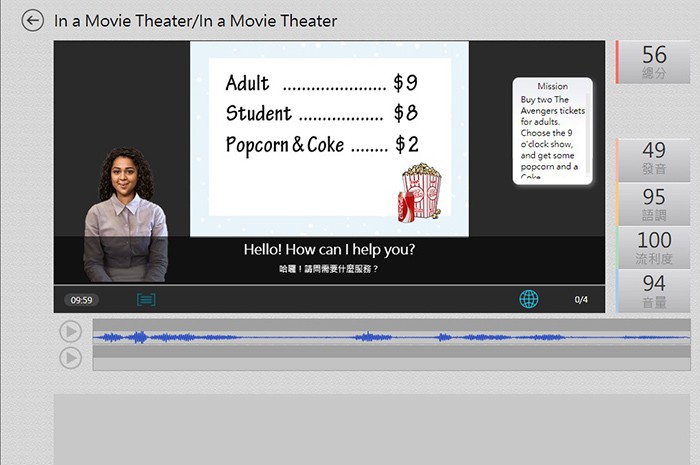Play the lower recording track
The width and height of the screenshot is (700, 465).
tap(70, 357)
